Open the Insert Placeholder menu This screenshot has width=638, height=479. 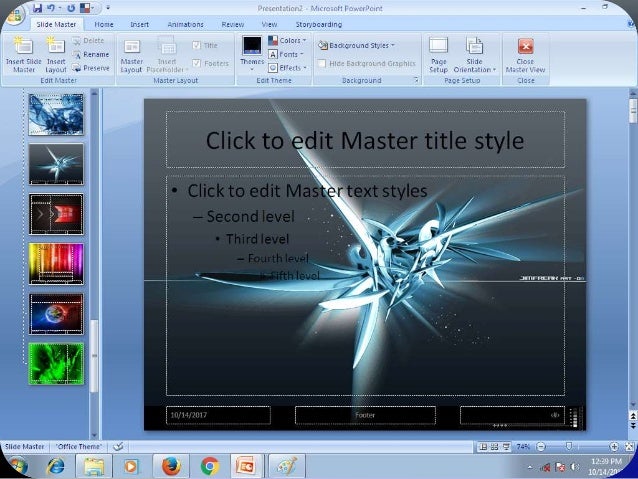[x=167, y=55]
